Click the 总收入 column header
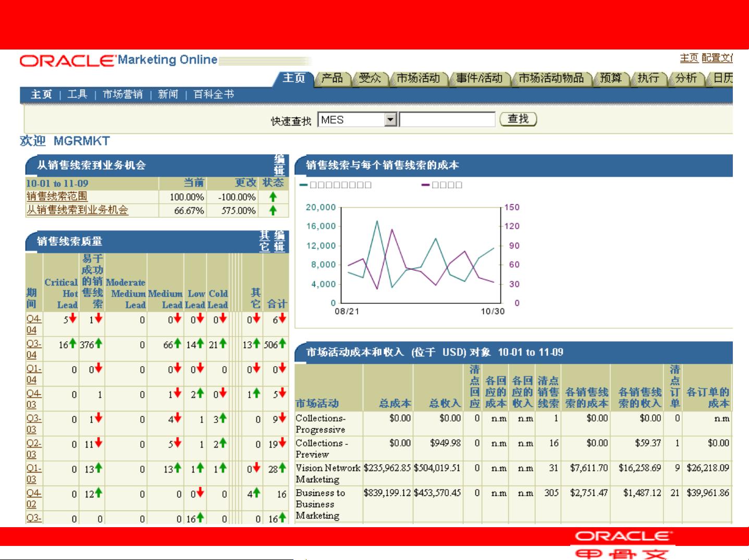 point(445,403)
